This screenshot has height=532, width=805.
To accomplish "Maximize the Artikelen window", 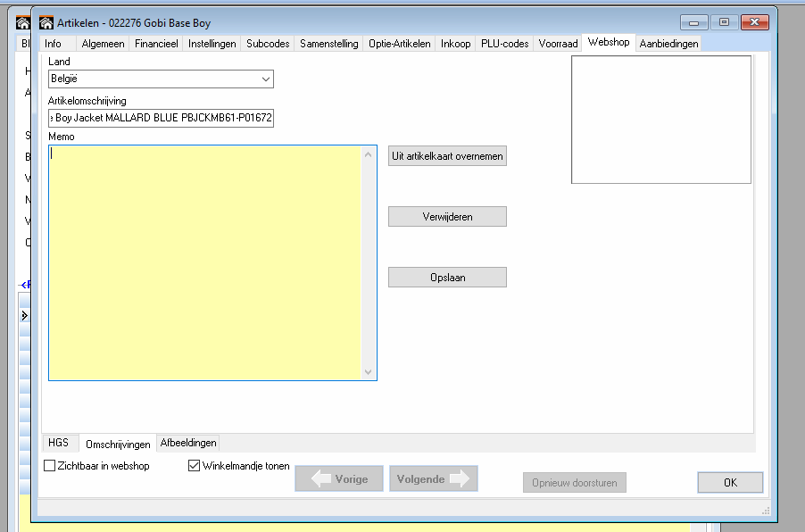I will (724, 22).
